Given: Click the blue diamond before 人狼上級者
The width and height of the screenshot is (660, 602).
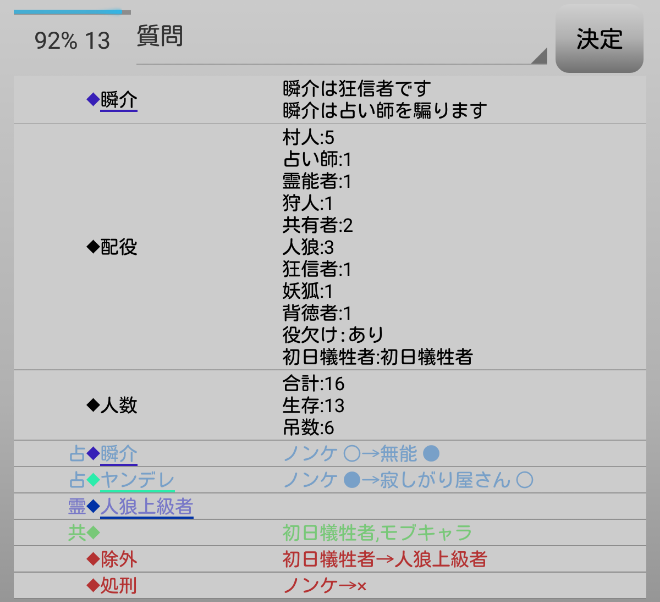Looking at the screenshot, I should pos(94,506).
